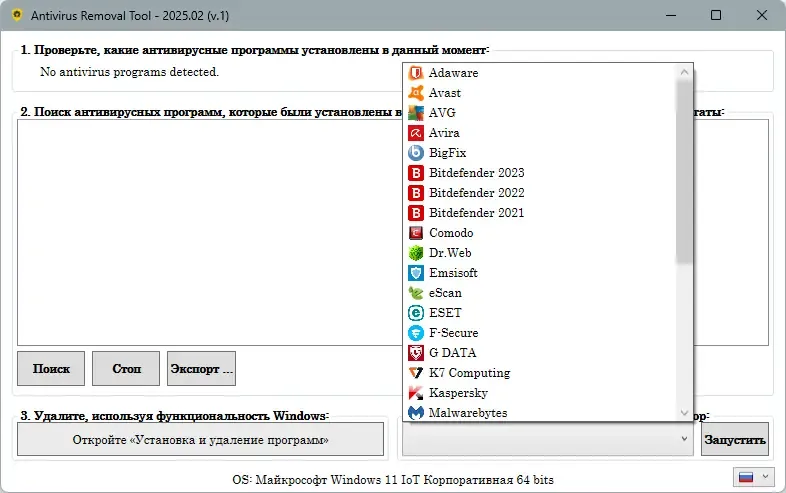Click the Malwarebytes icon

pos(416,413)
